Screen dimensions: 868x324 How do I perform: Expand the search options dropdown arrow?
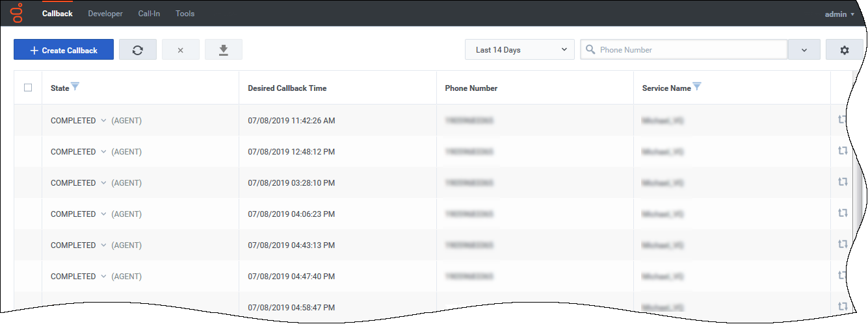click(x=804, y=50)
